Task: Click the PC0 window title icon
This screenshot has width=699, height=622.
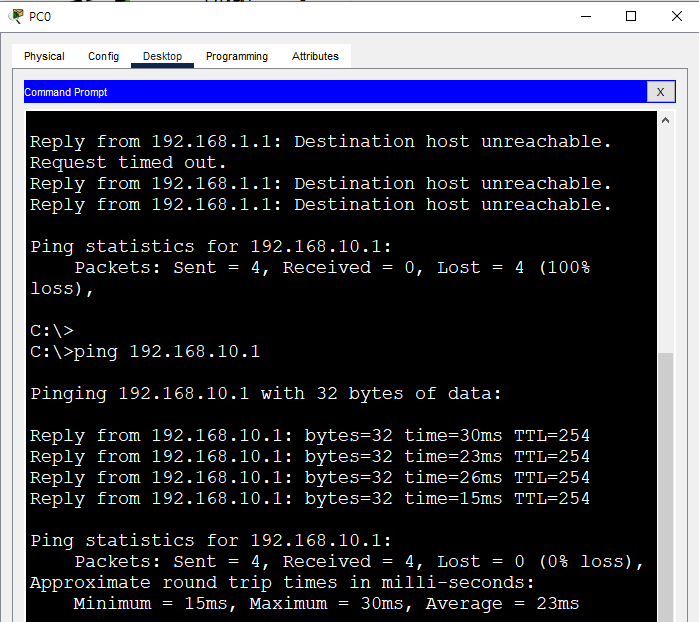Action: [x=16, y=16]
